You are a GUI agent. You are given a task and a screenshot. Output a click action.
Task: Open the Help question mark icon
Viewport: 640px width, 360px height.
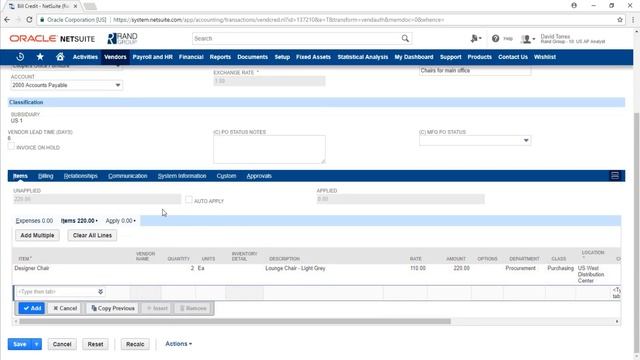tap(495, 38)
